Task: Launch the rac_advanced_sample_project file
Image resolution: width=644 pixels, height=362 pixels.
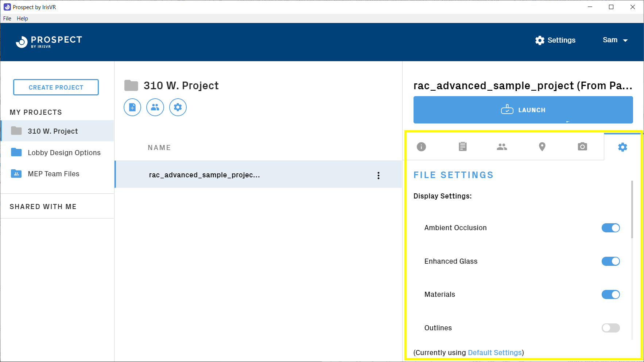Action: coord(523,110)
